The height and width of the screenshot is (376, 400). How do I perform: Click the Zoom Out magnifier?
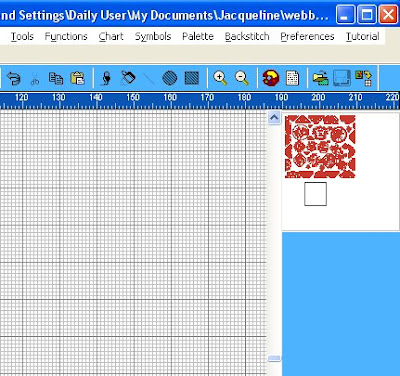(242, 78)
